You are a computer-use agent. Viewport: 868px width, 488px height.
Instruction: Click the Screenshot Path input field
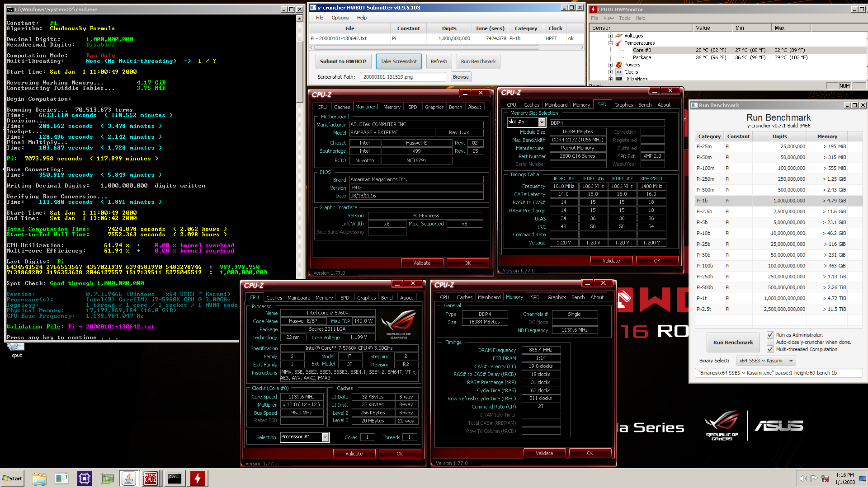point(403,77)
